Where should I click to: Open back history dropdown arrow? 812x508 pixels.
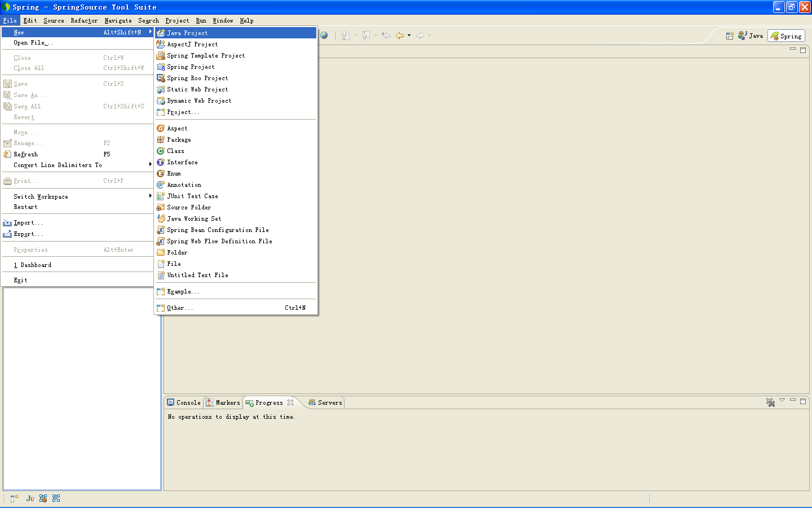(x=409, y=35)
